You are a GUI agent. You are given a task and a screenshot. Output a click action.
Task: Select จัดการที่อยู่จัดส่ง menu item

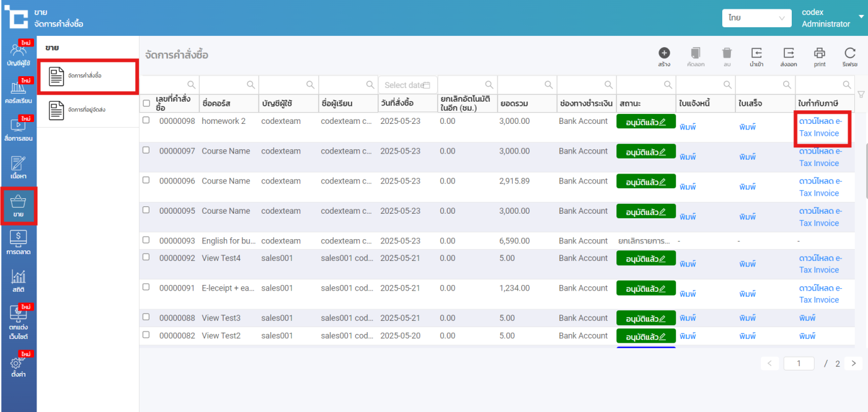pos(87,110)
